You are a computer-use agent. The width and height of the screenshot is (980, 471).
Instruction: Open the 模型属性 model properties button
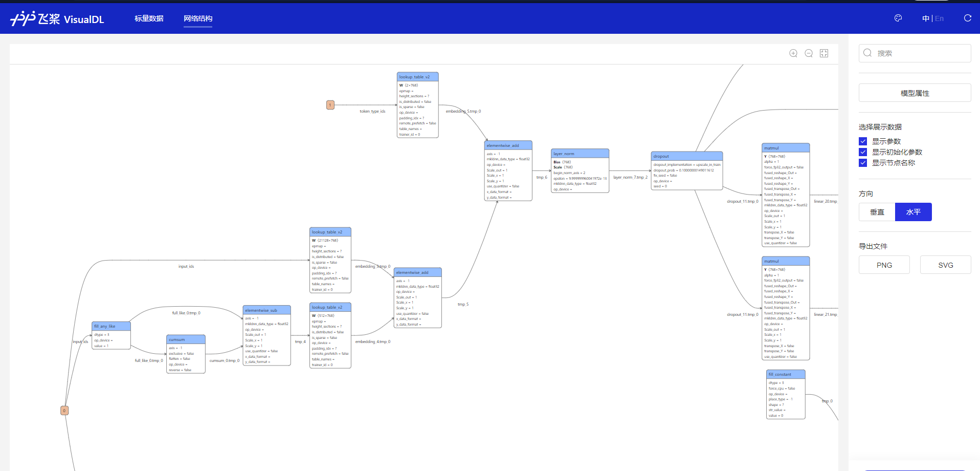(x=915, y=93)
